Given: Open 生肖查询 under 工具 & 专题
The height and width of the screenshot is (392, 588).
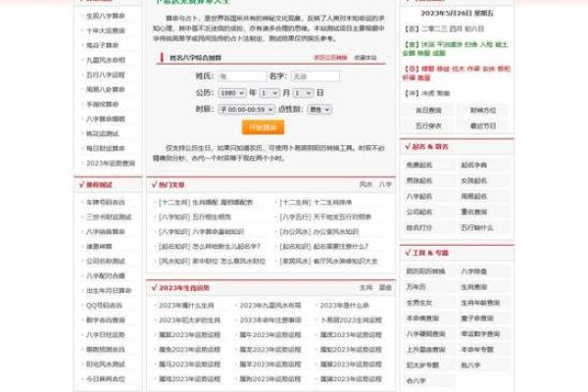Looking at the screenshot, I should pos(473,287).
